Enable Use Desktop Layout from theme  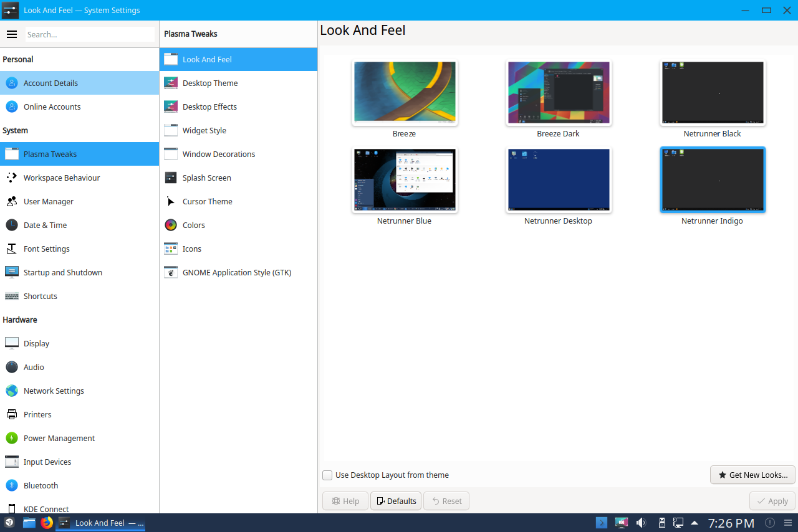[x=327, y=475]
